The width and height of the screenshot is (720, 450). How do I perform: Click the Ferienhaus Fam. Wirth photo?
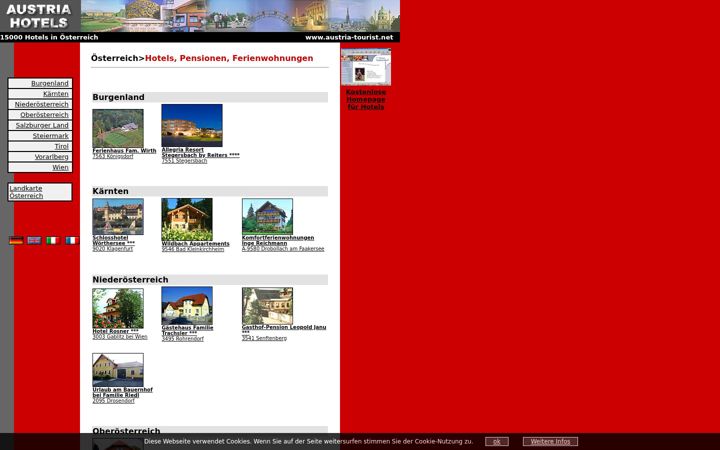[118, 128]
